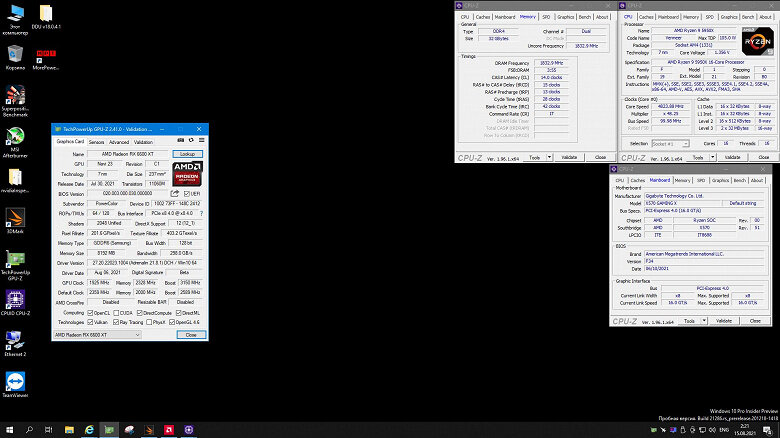Launch CPUID CPU-Z desktop shortcut
This screenshot has height=438, width=780.
tap(15, 303)
